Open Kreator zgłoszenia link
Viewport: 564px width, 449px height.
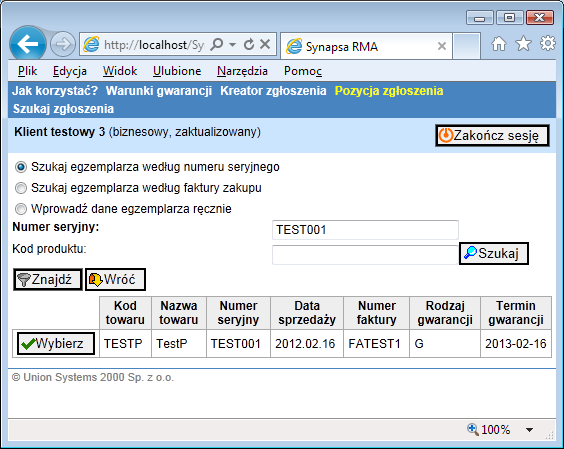273,91
